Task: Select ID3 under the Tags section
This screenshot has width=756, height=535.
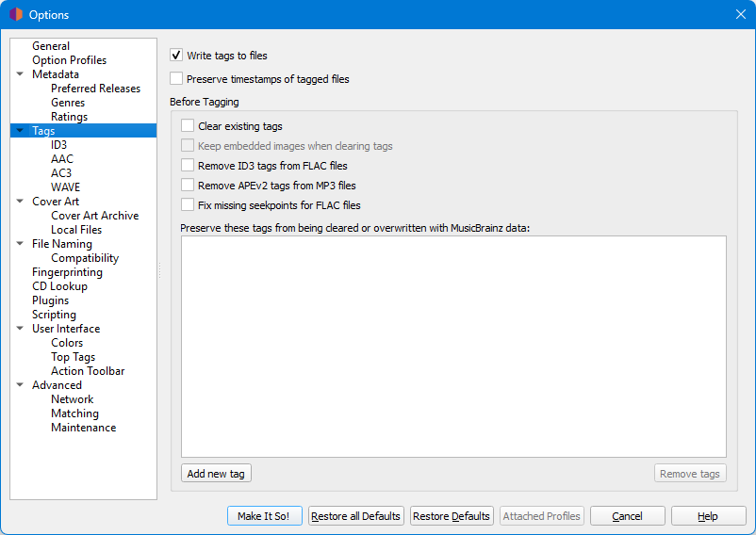Action: (x=59, y=145)
